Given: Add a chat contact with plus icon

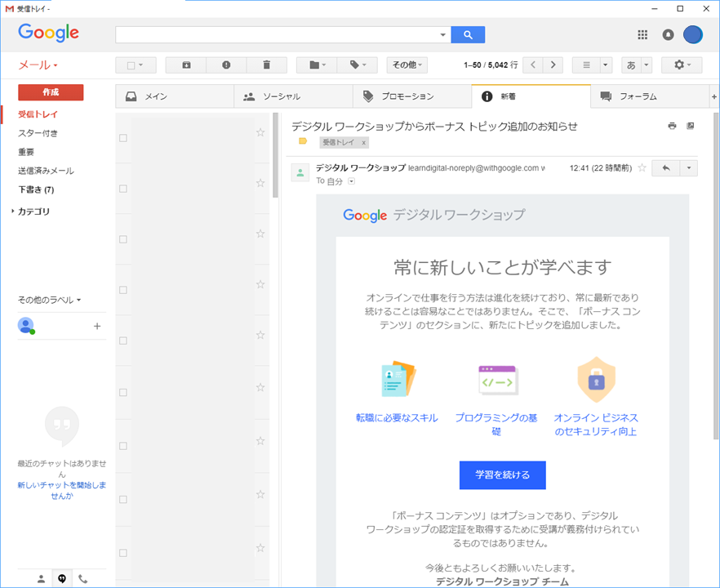Looking at the screenshot, I should tap(97, 326).
